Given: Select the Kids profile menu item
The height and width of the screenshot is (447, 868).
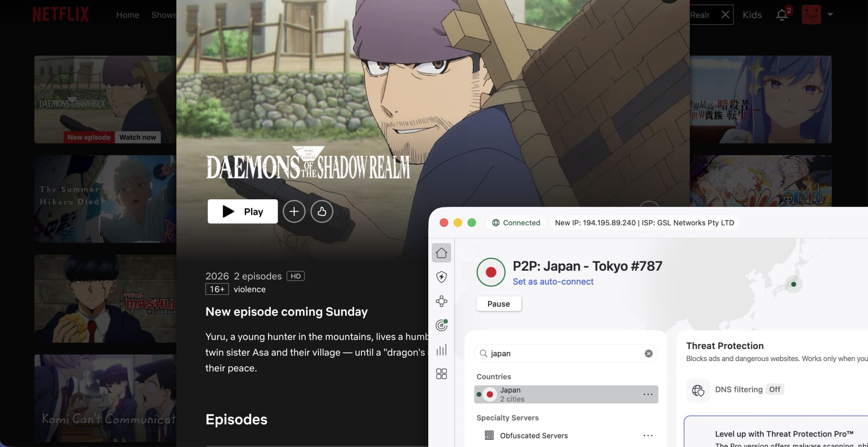Looking at the screenshot, I should click(752, 15).
